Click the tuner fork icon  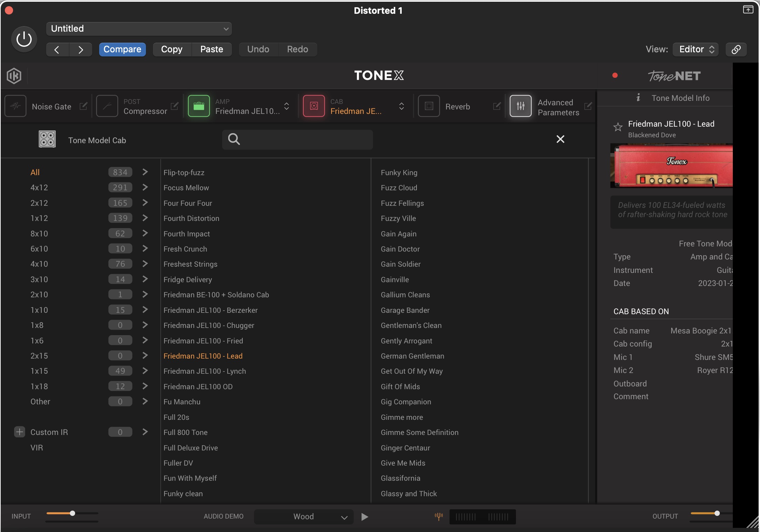pyautogui.click(x=439, y=516)
